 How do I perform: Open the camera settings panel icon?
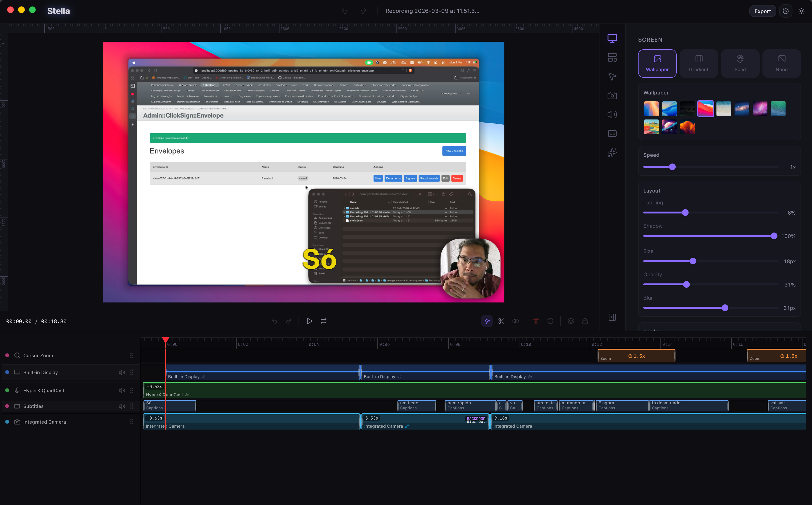[612, 95]
